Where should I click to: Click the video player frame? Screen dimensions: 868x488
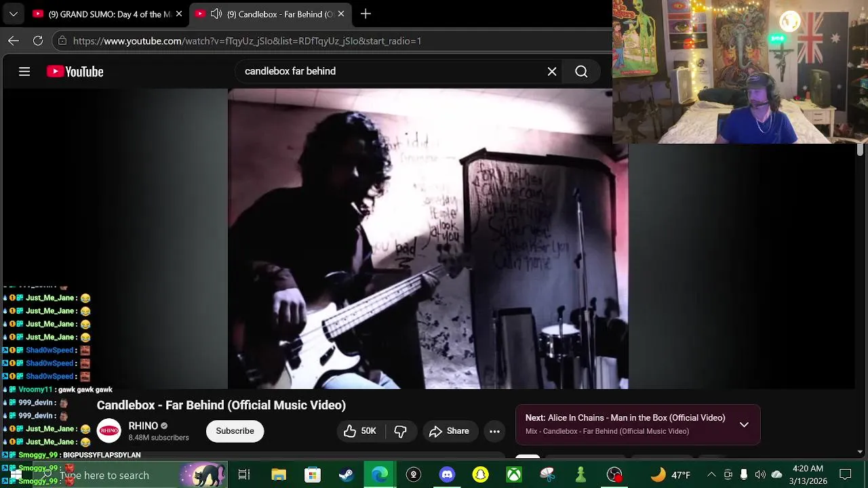coord(428,239)
